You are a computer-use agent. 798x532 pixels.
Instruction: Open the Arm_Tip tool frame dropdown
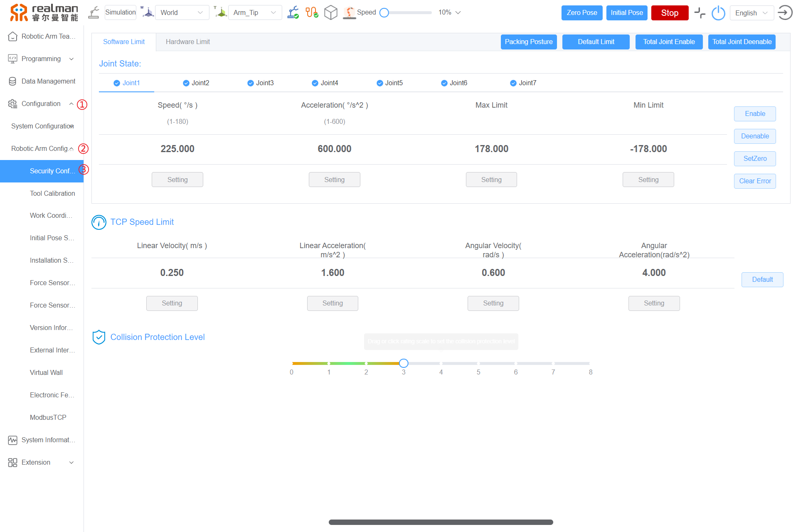[255, 12]
